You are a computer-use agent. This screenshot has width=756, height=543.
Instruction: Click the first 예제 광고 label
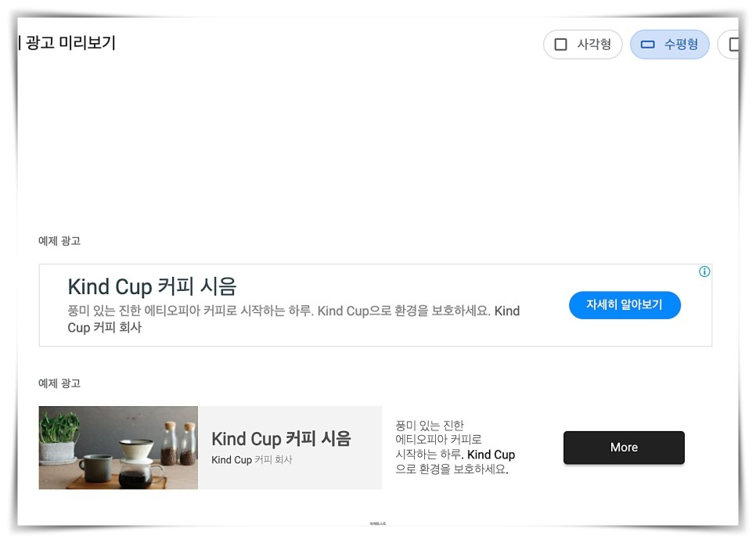point(59,241)
